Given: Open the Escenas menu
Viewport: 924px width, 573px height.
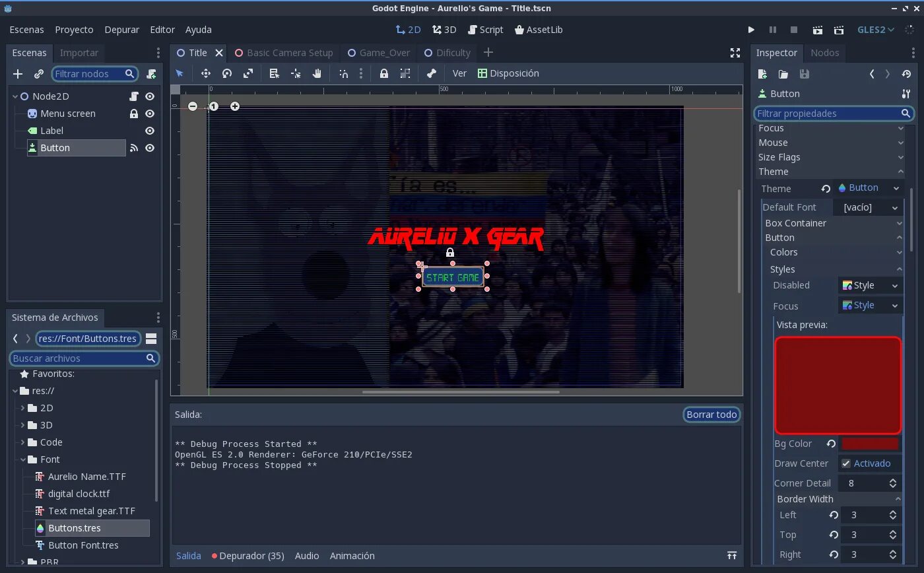Looking at the screenshot, I should pos(26,30).
